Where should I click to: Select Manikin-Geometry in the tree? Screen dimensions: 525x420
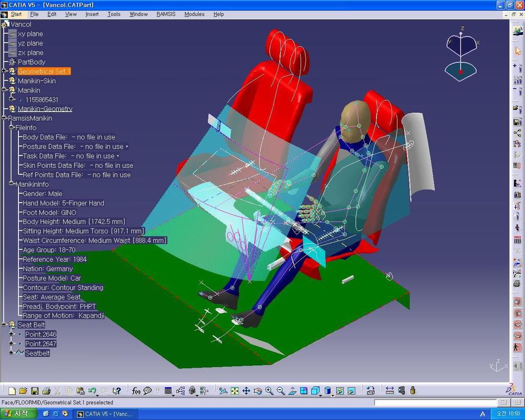(x=45, y=109)
